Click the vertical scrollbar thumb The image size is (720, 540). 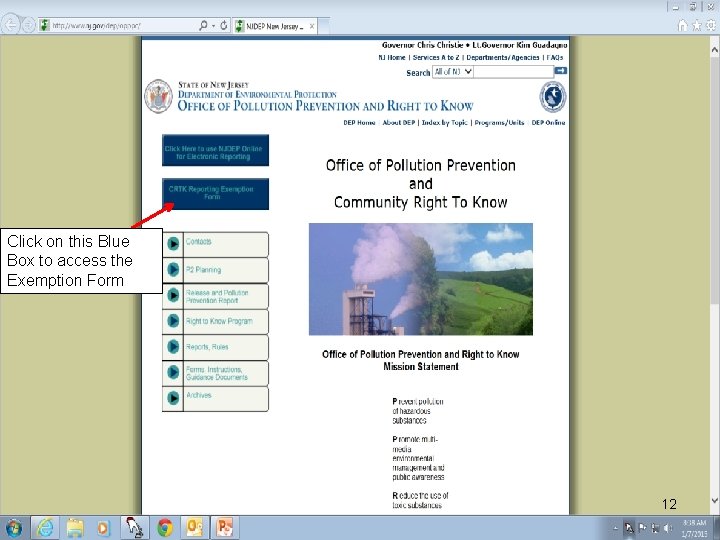[x=714, y=180]
